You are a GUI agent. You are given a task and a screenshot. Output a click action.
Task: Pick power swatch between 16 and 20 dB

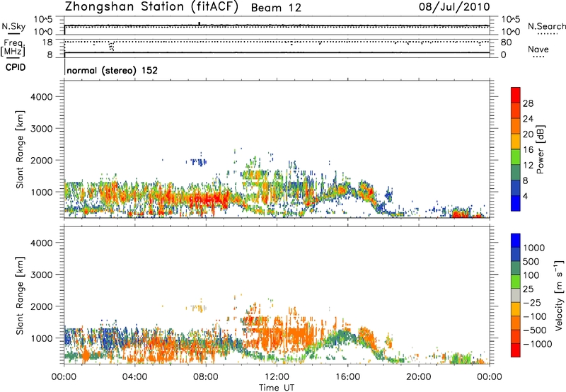[x=516, y=142]
